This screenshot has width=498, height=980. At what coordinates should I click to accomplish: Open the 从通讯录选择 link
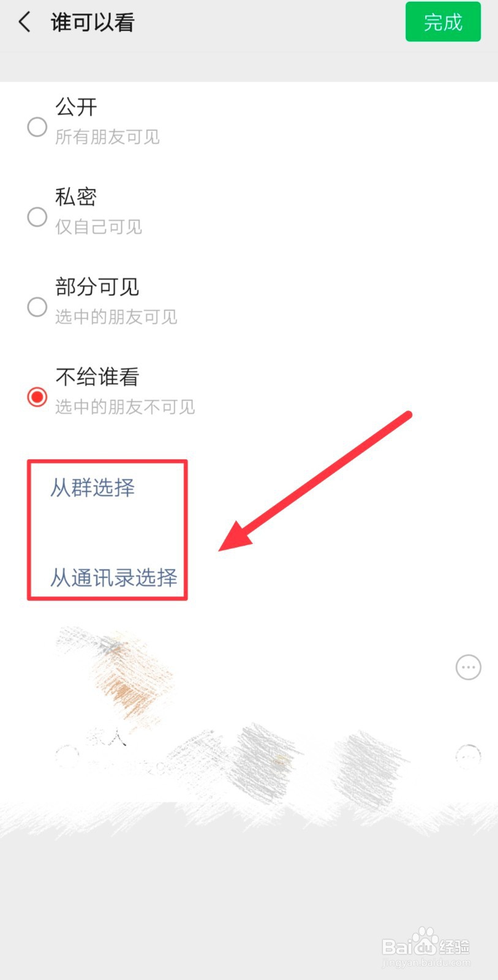coord(114,578)
